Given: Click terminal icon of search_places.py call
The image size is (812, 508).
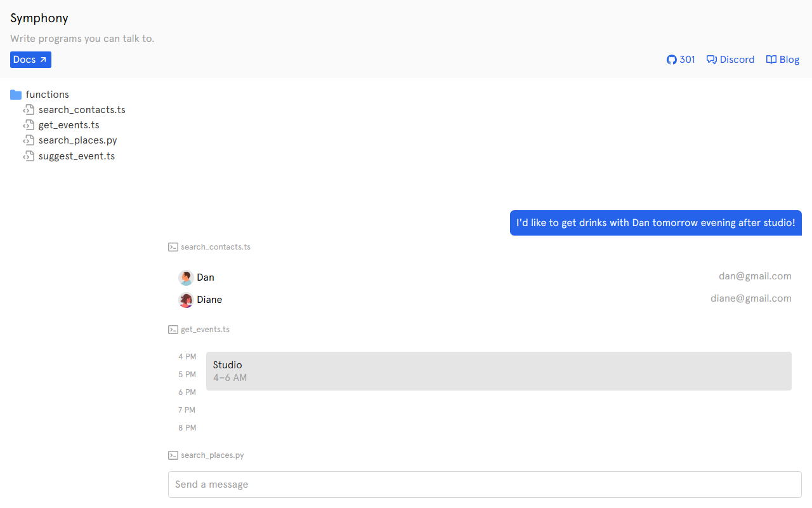Looking at the screenshot, I should click(x=173, y=455).
